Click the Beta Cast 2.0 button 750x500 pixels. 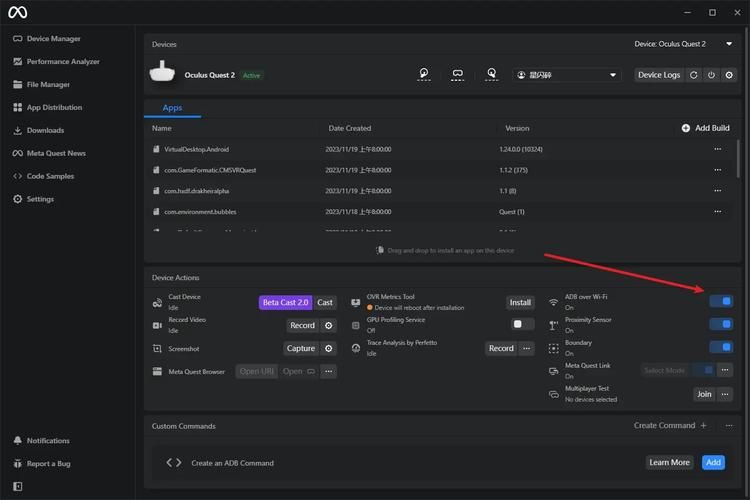click(x=285, y=302)
